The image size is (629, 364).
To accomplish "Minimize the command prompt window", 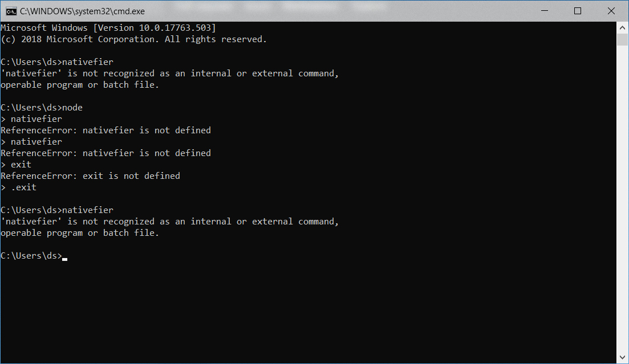I will [x=545, y=11].
